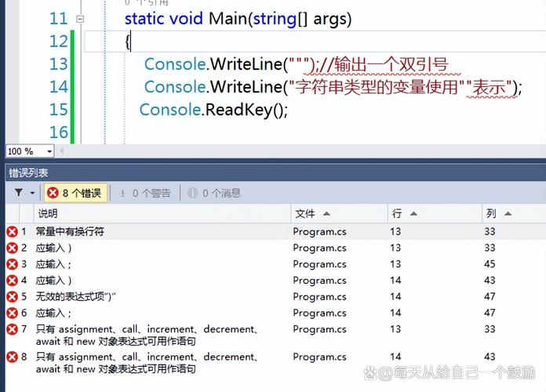Click Program.cs in error row 8
This screenshot has width=546, height=392.
point(319,357)
